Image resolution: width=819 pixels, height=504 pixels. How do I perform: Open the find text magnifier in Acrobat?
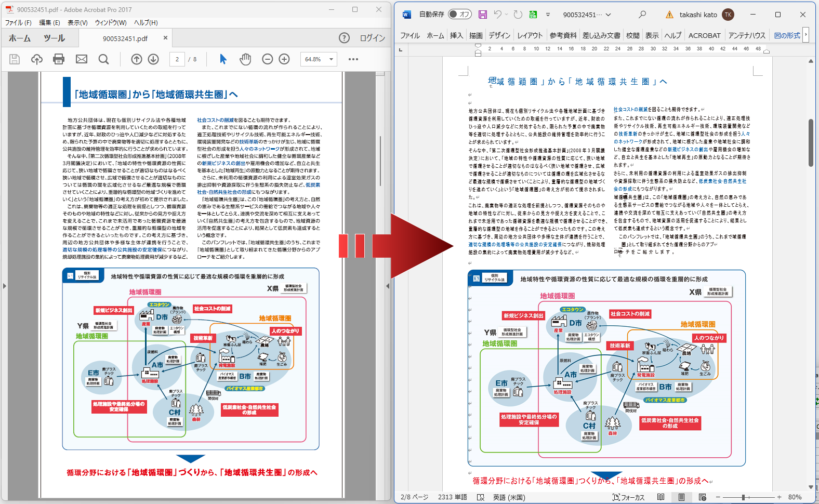(x=104, y=59)
